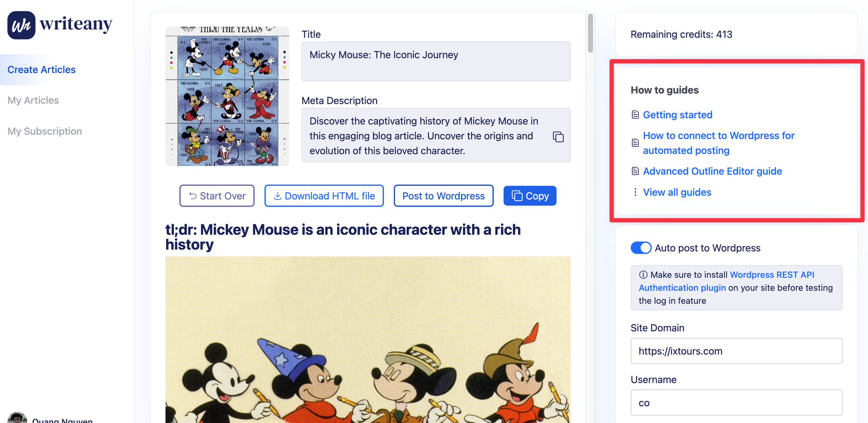Click Download HTML file button
Image resolution: width=868 pixels, height=423 pixels.
pos(324,196)
